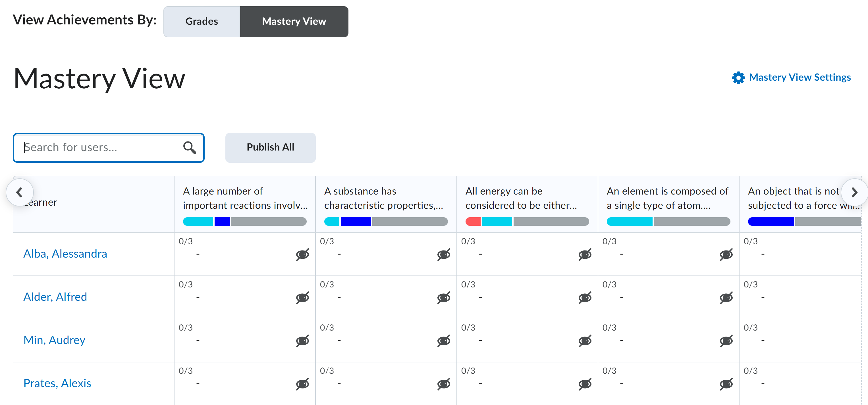Unhide Alba's result under 'A substance' column

click(444, 254)
